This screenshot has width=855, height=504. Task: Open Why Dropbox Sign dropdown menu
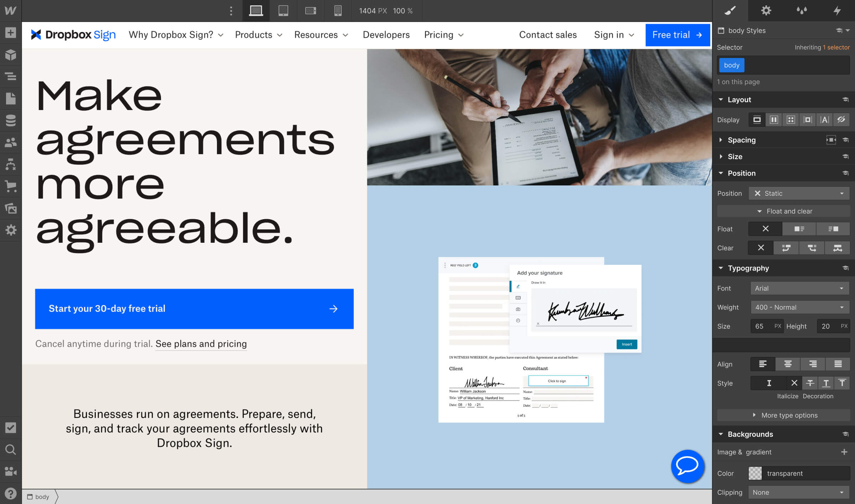click(x=177, y=34)
